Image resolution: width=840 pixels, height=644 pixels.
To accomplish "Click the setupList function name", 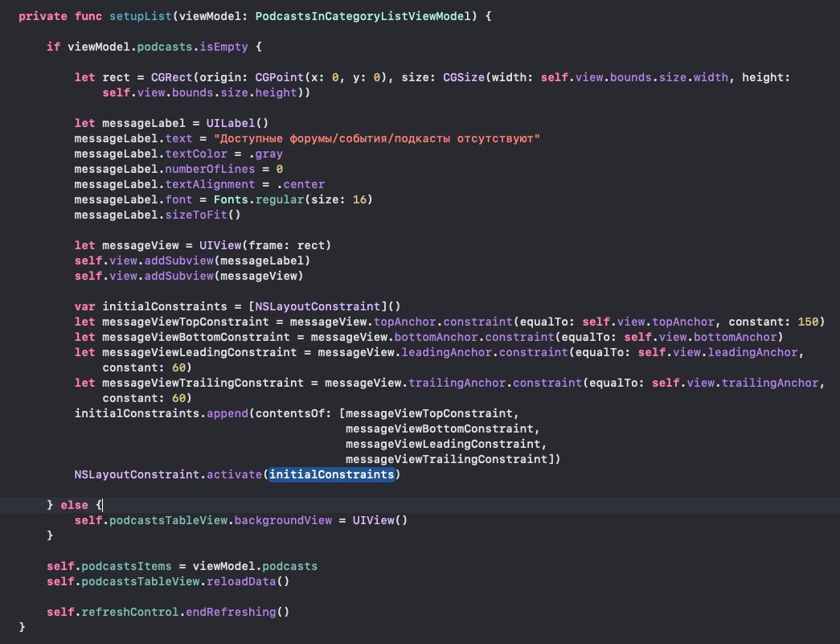I will (141, 16).
